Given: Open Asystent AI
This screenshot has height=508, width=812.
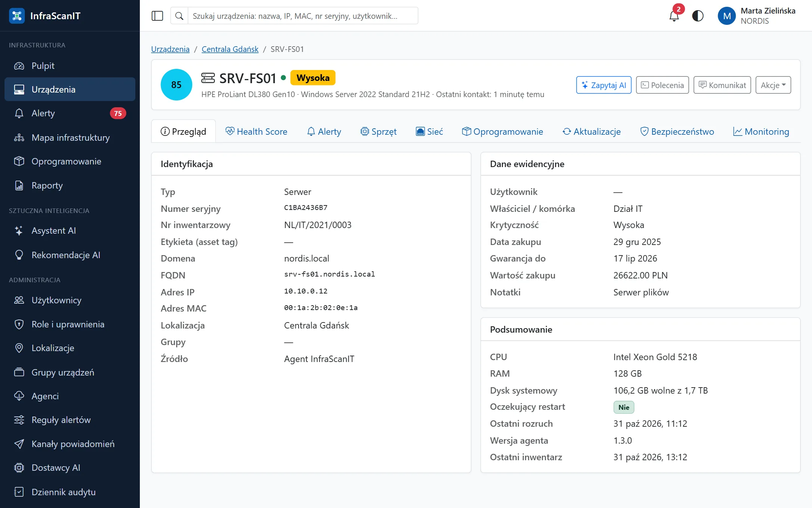Looking at the screenshot, I should coord(70,231).
